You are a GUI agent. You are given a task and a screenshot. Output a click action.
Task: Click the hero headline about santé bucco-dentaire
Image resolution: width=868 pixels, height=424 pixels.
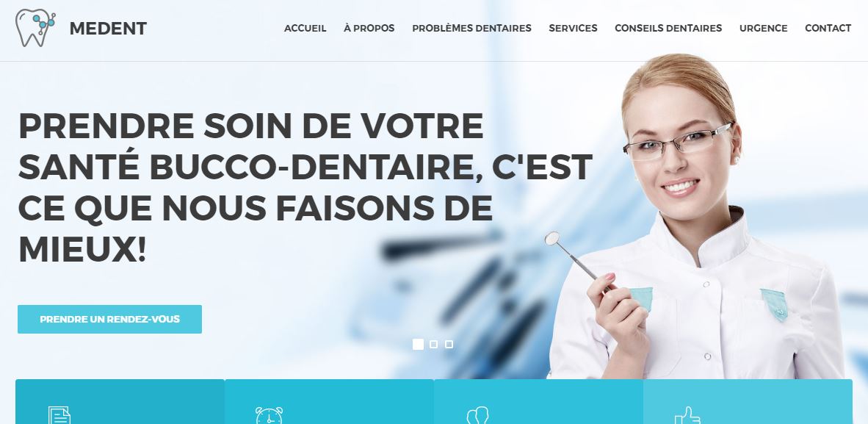[x=305, y=188]
